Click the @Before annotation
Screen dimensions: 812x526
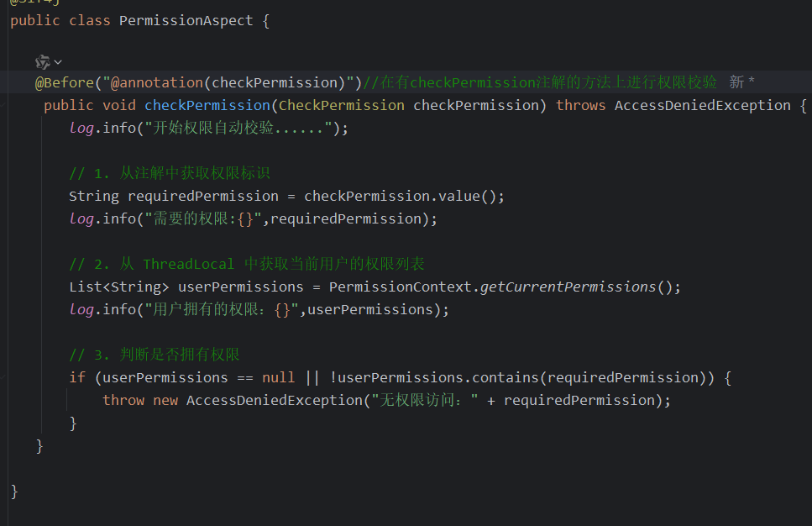coord(63,82)
